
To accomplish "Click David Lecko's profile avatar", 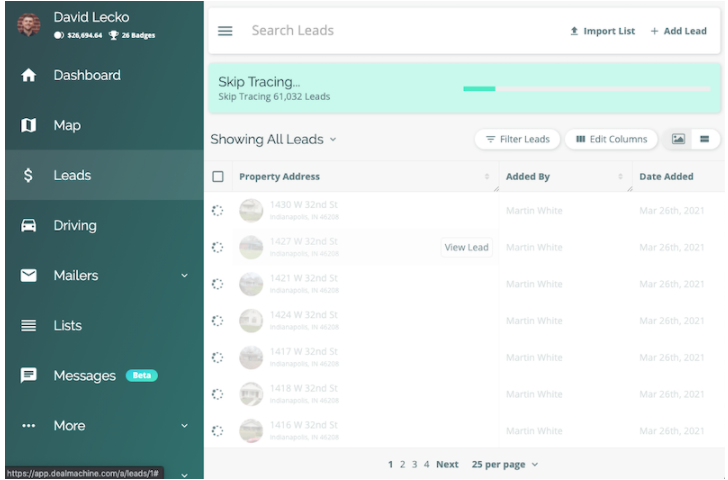I will click(x=28, y=25).
